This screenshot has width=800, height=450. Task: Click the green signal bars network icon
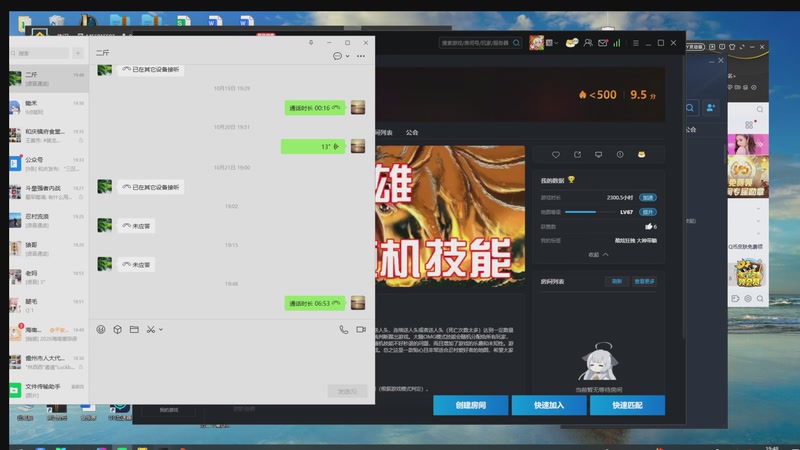point(617,43)
